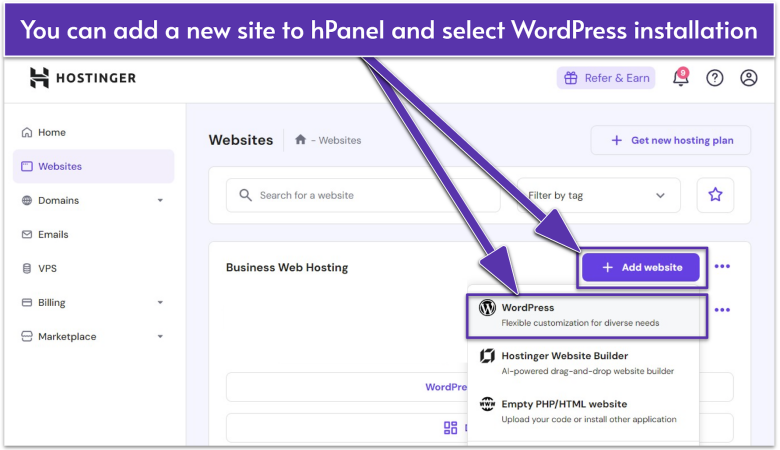The height and width of the screenshot is (450, 780).
Task: Click Get new hosting plan button
Action: click(671, 140)
